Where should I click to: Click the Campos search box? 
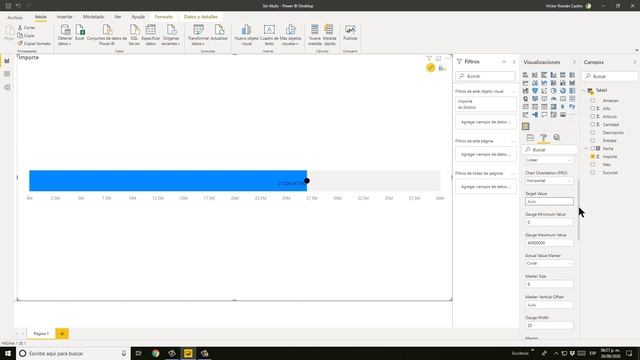click(x=610, y=76)
